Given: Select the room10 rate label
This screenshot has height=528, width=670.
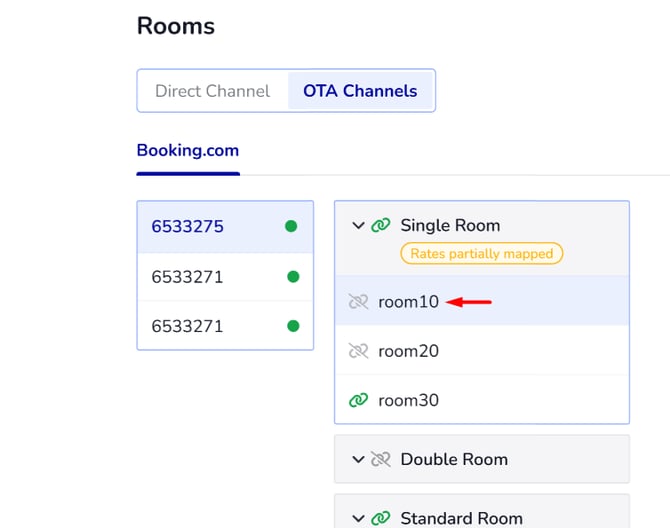Looking at the screenshot, I should [408, 301].
